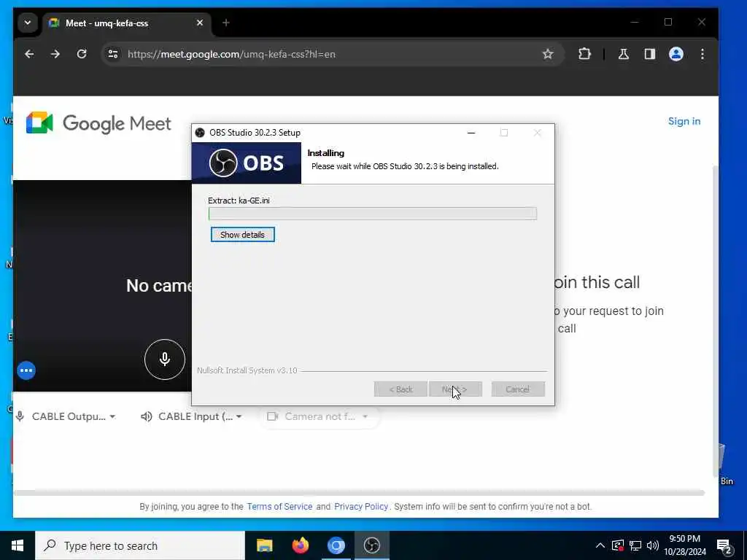The image size is (747, 560).
Task: Close the Meet - umq-kefa-css tab
Action: tap(200, 23)
